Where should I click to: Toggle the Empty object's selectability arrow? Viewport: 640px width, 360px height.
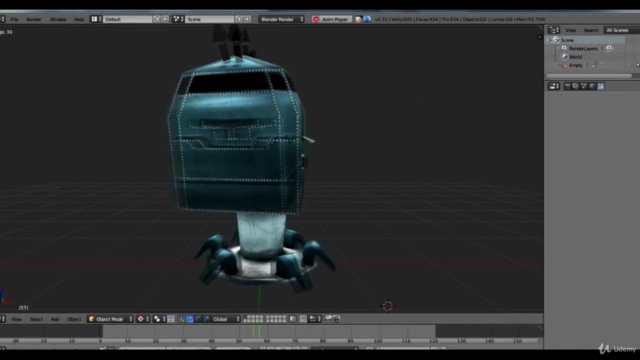click(x=638, y=65)
